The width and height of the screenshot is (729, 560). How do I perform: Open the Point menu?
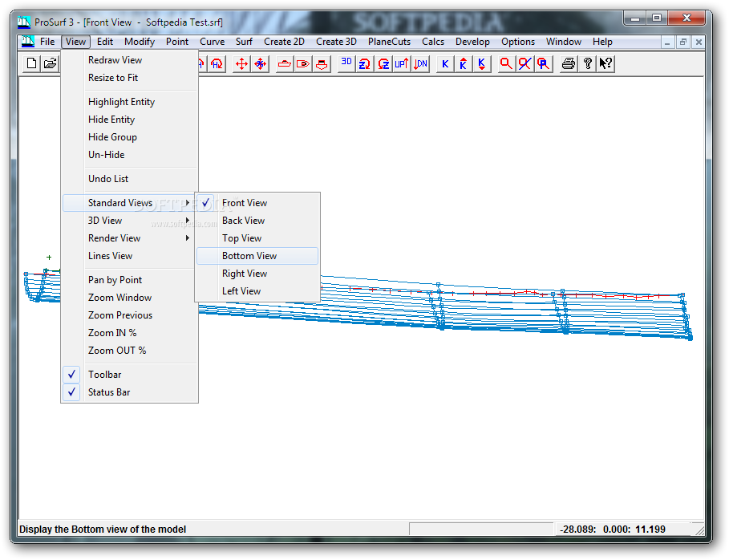(x=177, y=42)
